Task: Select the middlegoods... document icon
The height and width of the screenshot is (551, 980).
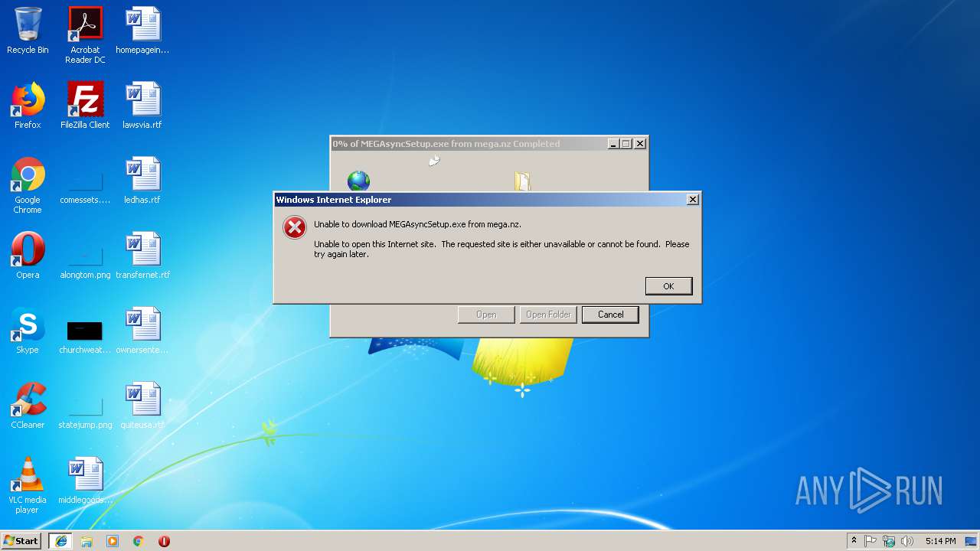Action: tap(85, 481)
